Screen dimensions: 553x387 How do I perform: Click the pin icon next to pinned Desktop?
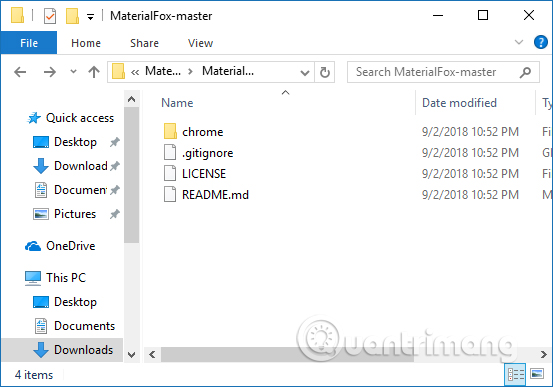pyautogui.click(x=115, y=142)
